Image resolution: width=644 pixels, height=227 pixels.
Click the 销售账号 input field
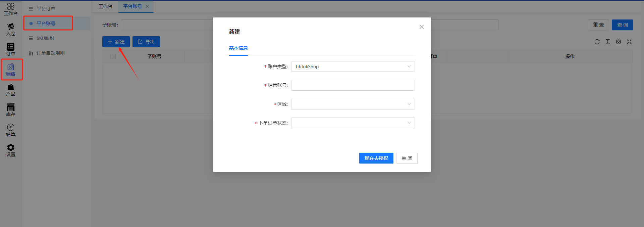(x=353, y=85)
